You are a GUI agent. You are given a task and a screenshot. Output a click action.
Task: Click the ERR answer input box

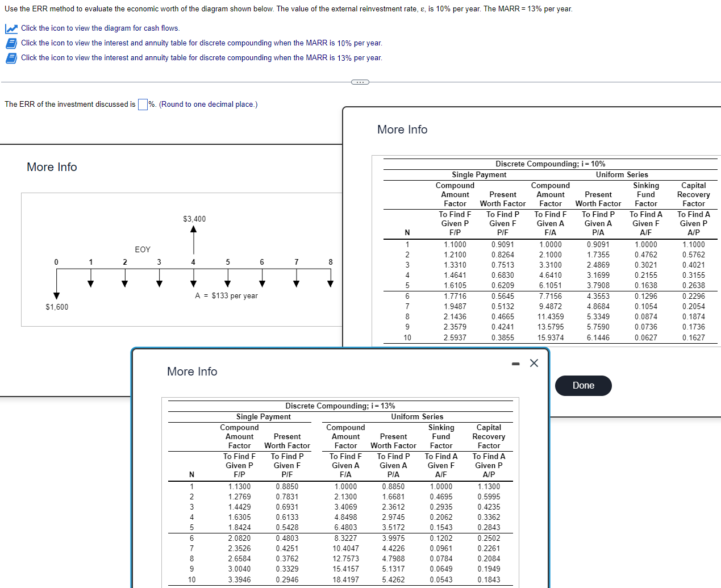click(x=141, y=104)
